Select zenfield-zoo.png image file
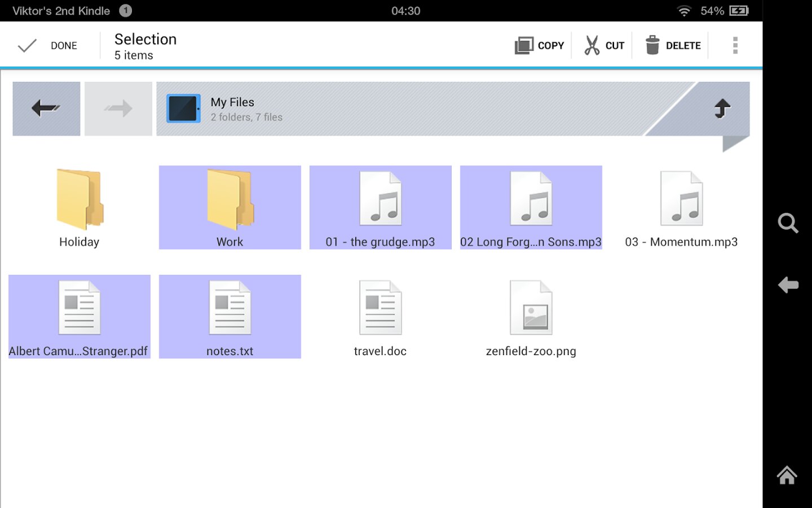Screen dimensions: 812x508 tap(531, 317)
